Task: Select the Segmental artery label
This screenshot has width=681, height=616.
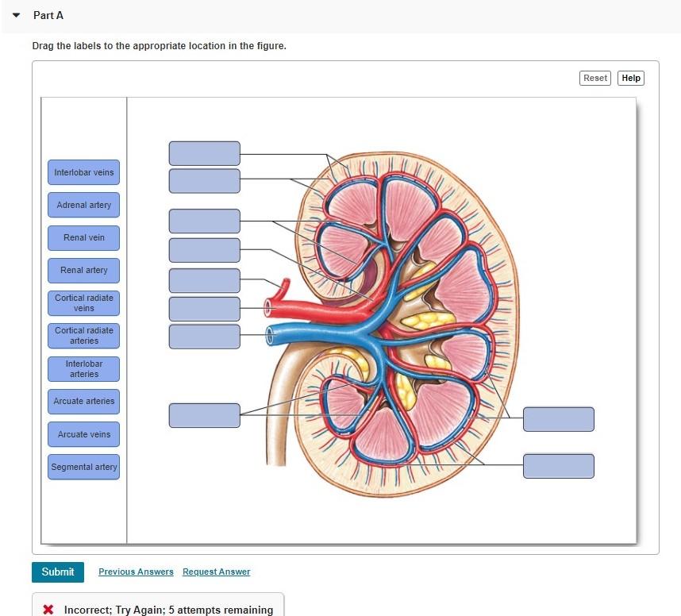Action: [83, 467]
